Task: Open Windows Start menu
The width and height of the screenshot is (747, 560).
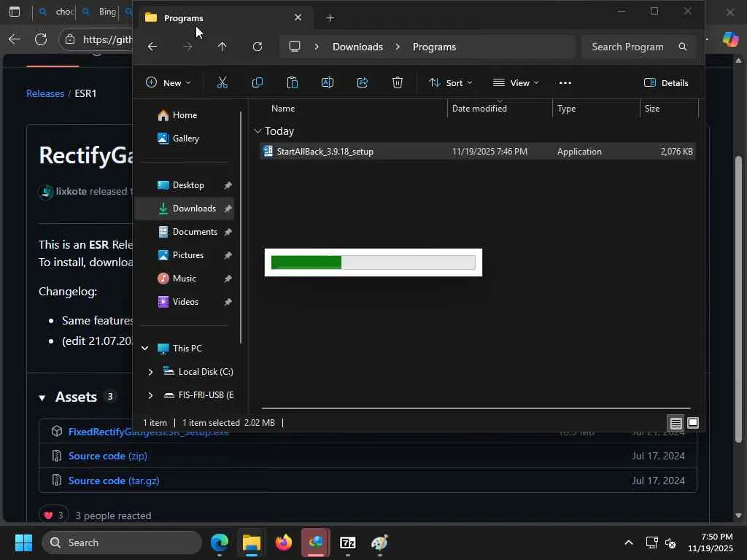Action: click(x=23, y=542)
